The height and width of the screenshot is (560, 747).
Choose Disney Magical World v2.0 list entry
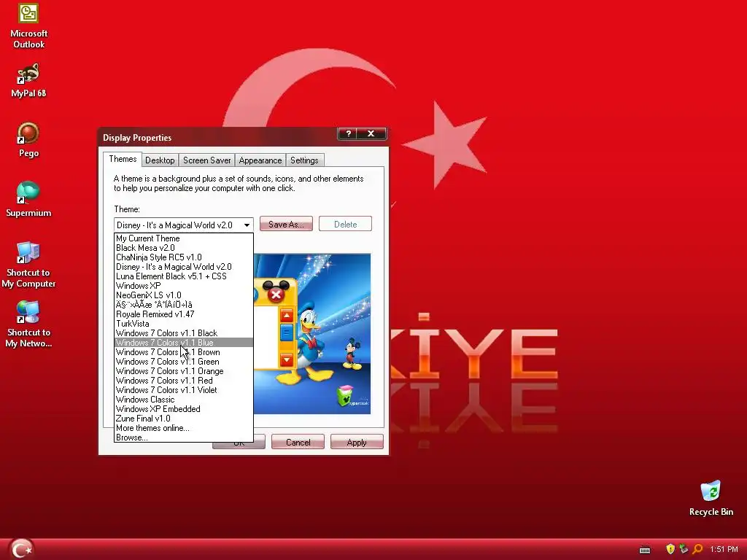pyautogui.click(x=183, y=267)
